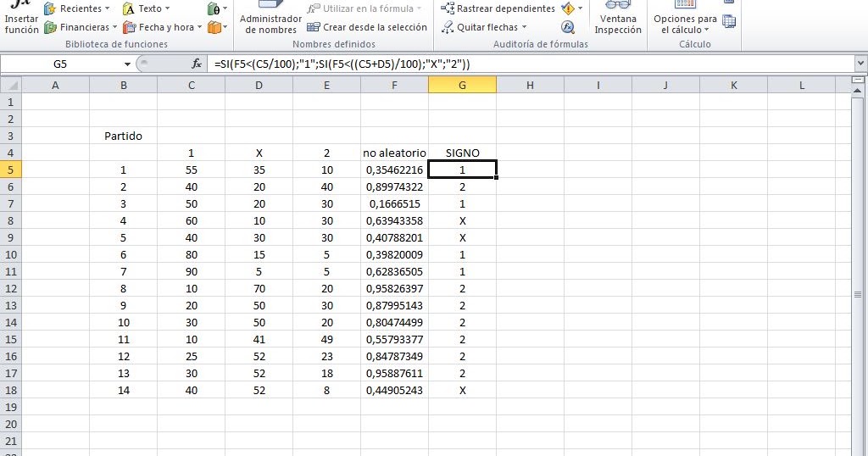Click the vertical scrollbar thumb
Image resolution: width=868 pixels, height=456 pixels.
click(858, 294)
